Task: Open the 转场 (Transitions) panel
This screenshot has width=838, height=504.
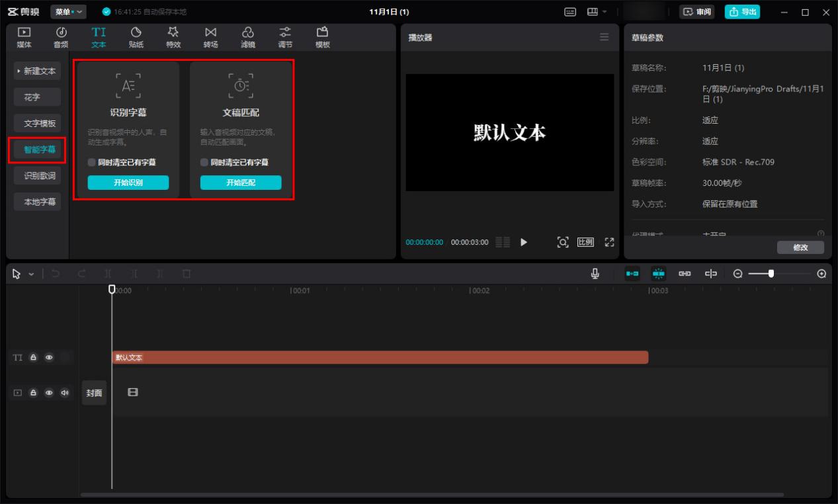Action: tap(211, 36)
